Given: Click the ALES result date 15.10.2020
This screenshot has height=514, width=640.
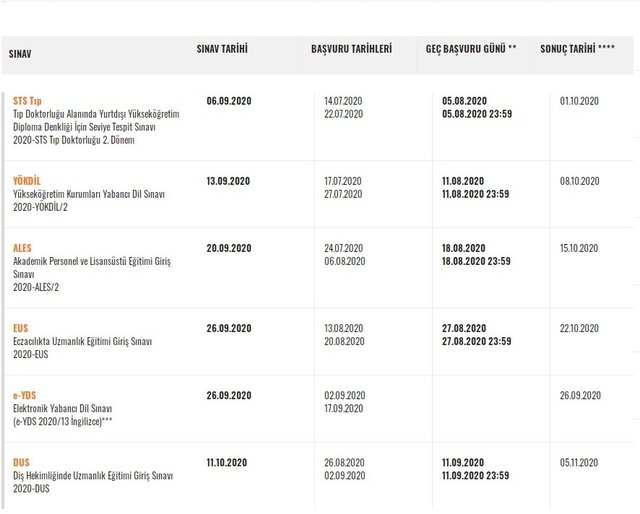Looking at the screenshot, I should pos(579,248).
